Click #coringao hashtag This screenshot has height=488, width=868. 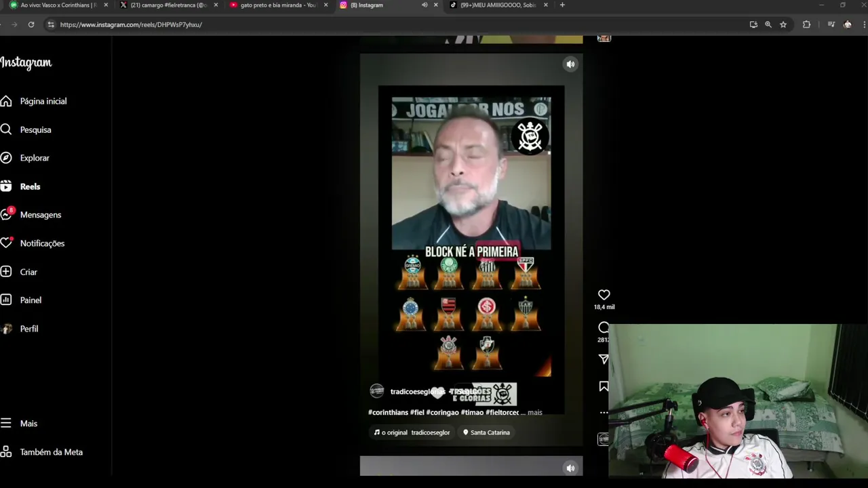[442, 412]
